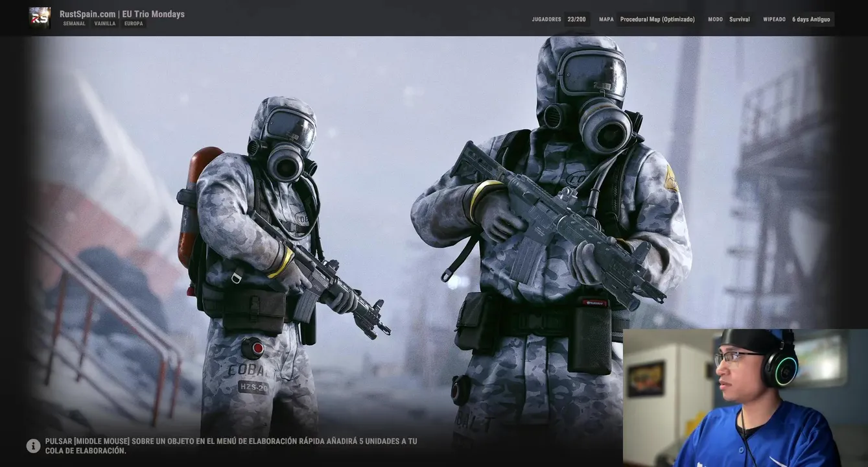Click the streamer webcam overlay

[745, 398]
